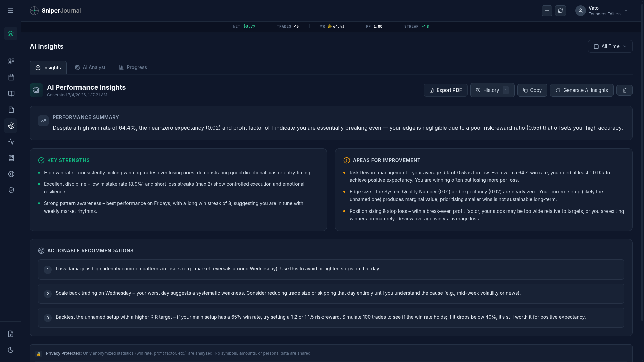This screenshot has width=644, height=362.
Task: Click the activity pulse icon in sidebar
Action: (11, 142)
